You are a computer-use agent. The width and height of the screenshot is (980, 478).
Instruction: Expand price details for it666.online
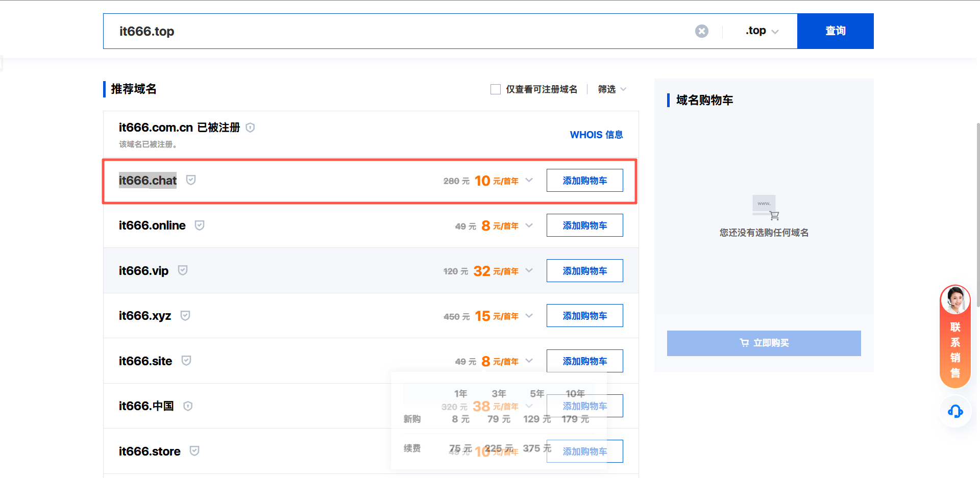point(529,225)
